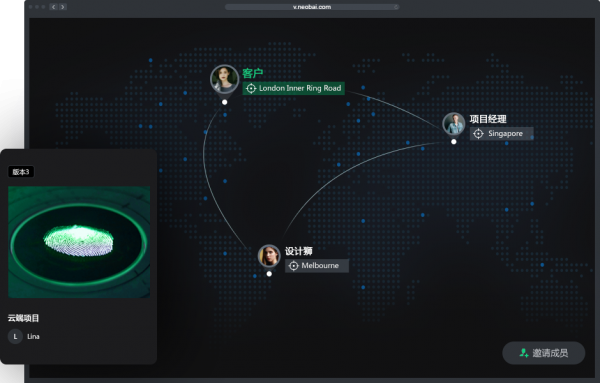Click the designer avatar near Melbourne
The height and width of the screenshot is (383, 600).
[x=269, y=256]
